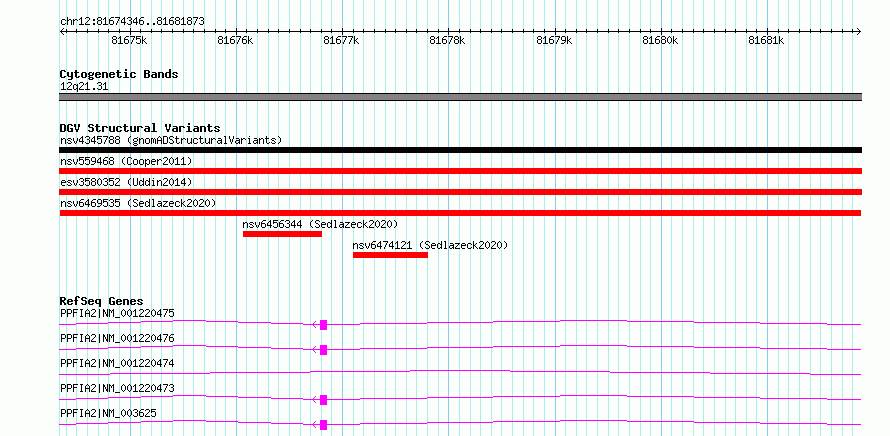Image resolution: width=890 pixels, height=436 pixels.
Task: Open variant esv3580352 (Uddin2014) label
Action: pos(126,182)
